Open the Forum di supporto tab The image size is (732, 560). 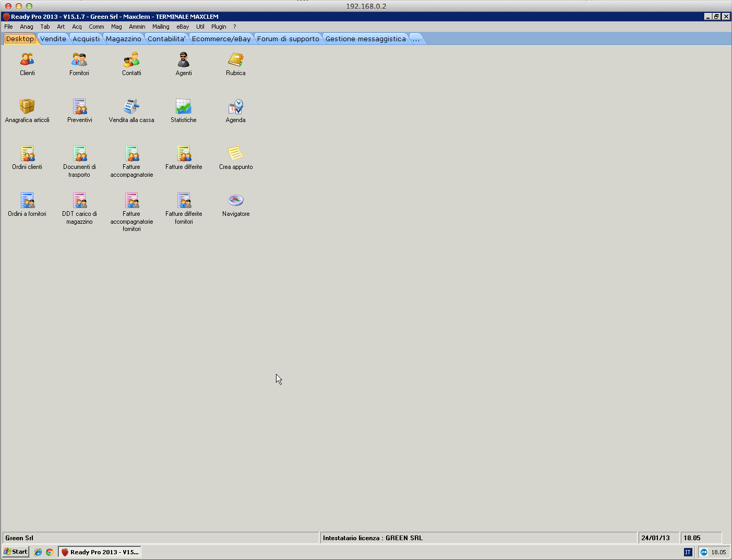coord(288,39)
